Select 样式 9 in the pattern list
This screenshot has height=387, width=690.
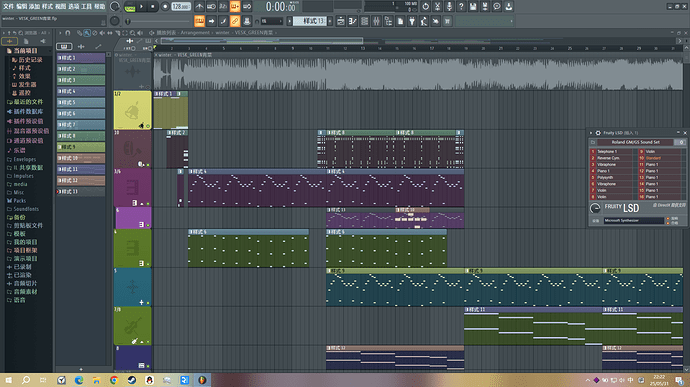click(81, 147)
